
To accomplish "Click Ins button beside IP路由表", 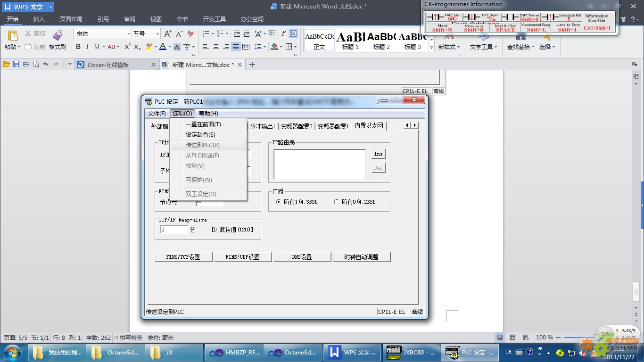I will 378,154.
